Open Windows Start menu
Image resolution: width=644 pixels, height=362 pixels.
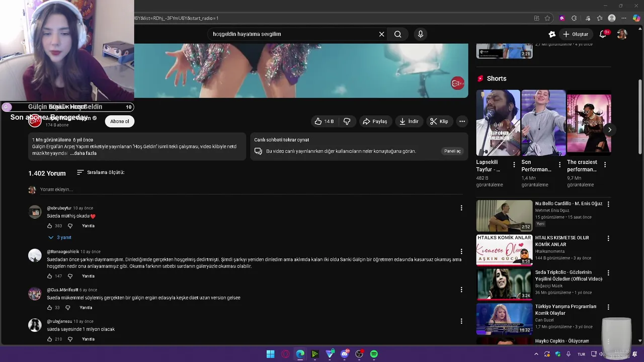tap(270, 354)
